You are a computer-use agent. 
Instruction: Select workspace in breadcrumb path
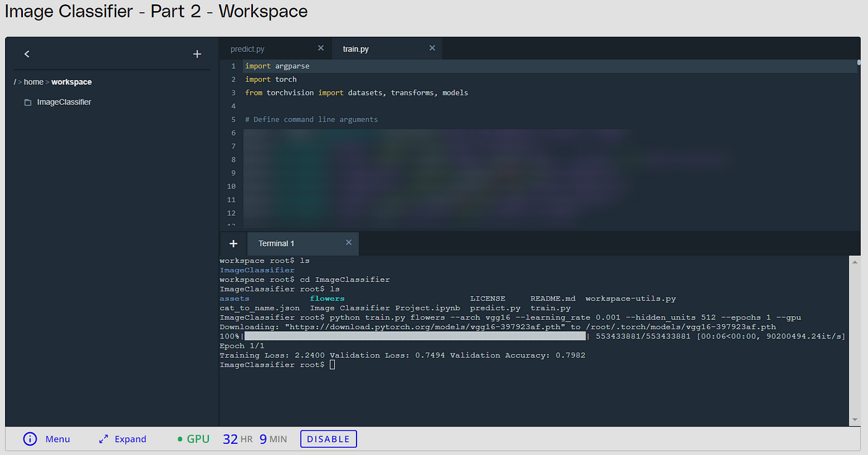(71, 82)
